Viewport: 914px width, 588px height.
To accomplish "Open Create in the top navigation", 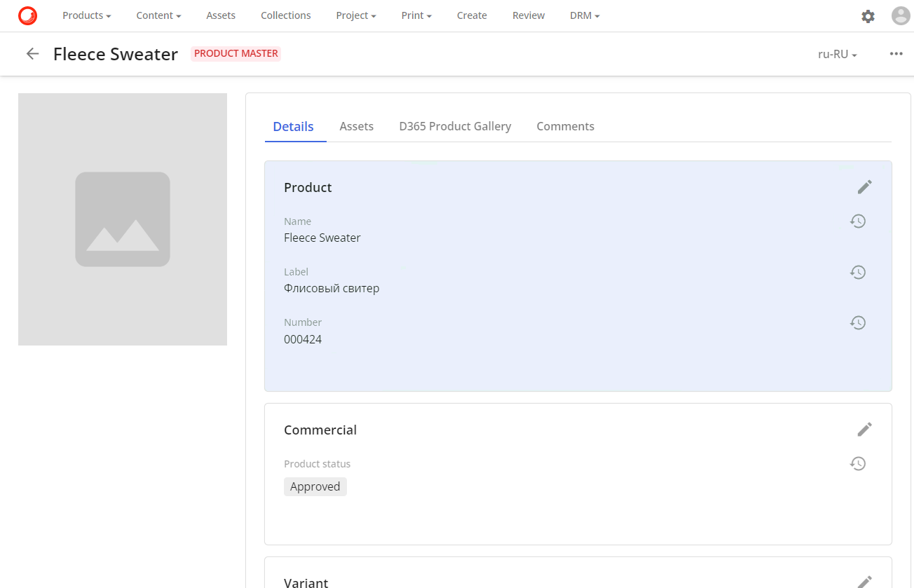I will (x=472, y=15).
